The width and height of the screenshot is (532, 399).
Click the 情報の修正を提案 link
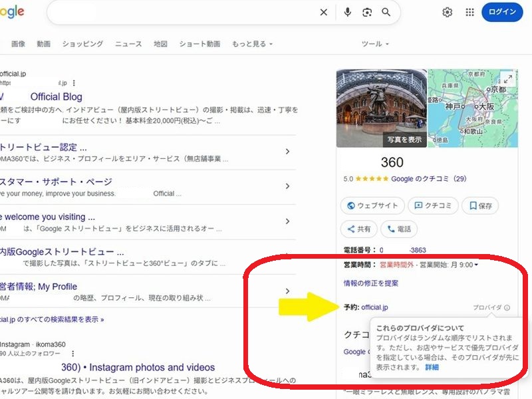click(x=371, y=283)
